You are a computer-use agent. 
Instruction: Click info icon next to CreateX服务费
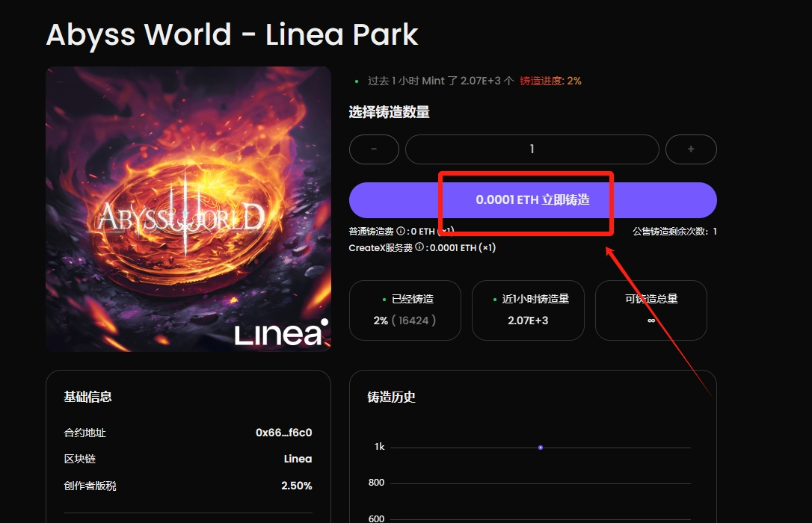(419, 247)
